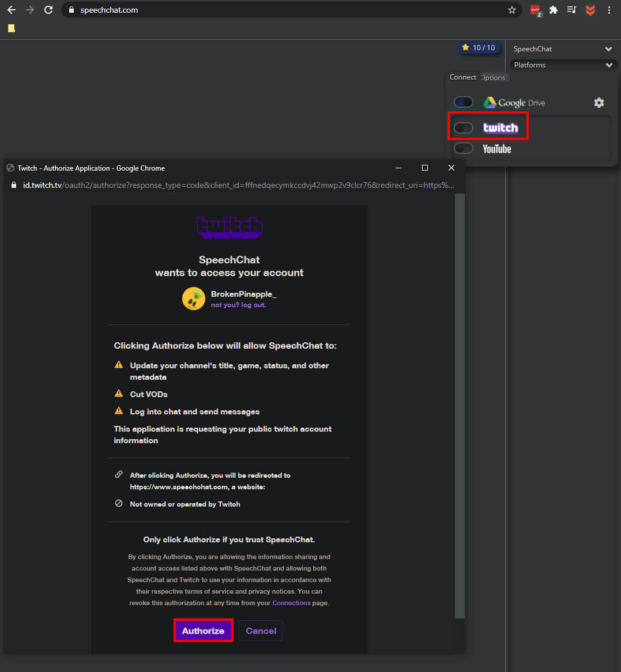Open the media control playlist icon
This screenshot has height=672, width=621.
coord(571,10)
